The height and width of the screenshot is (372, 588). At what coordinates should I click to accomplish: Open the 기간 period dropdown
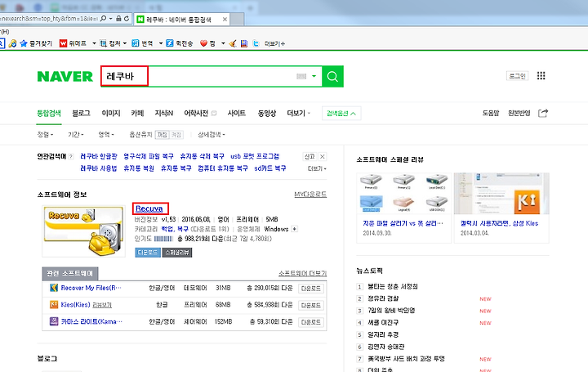coord(75,135)
